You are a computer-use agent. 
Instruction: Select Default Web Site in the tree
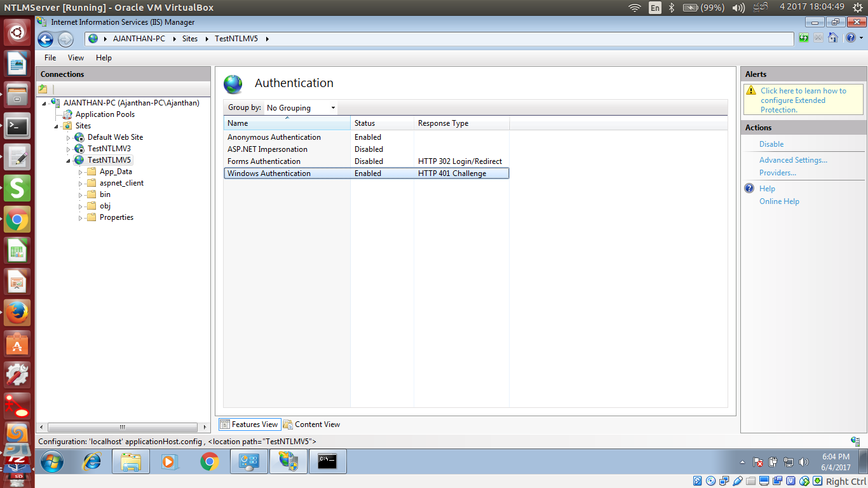(x=115, y=137)
